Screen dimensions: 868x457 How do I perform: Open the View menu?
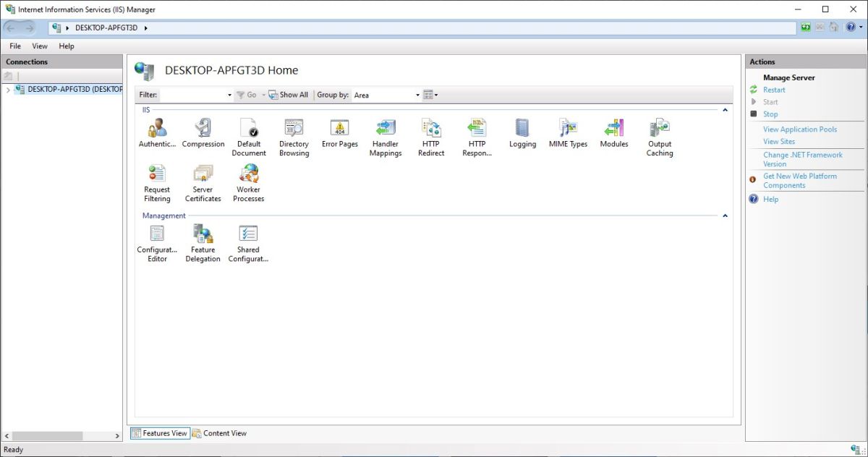point(39,46)
